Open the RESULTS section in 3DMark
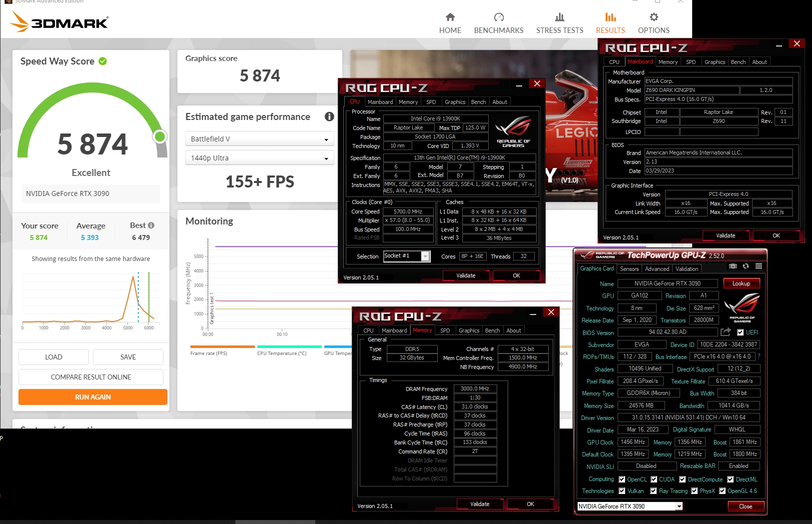The height and width of the screenshot is (524, 812). (610, 23)
